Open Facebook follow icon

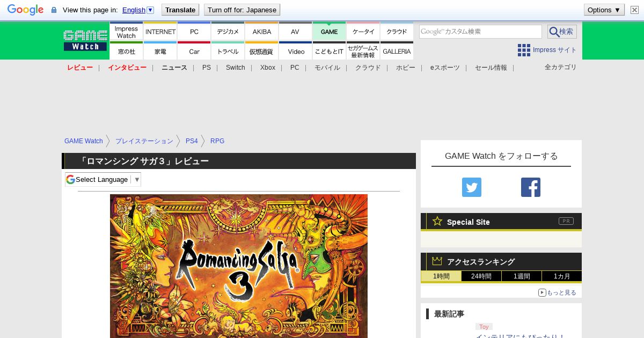pos(531,187)
